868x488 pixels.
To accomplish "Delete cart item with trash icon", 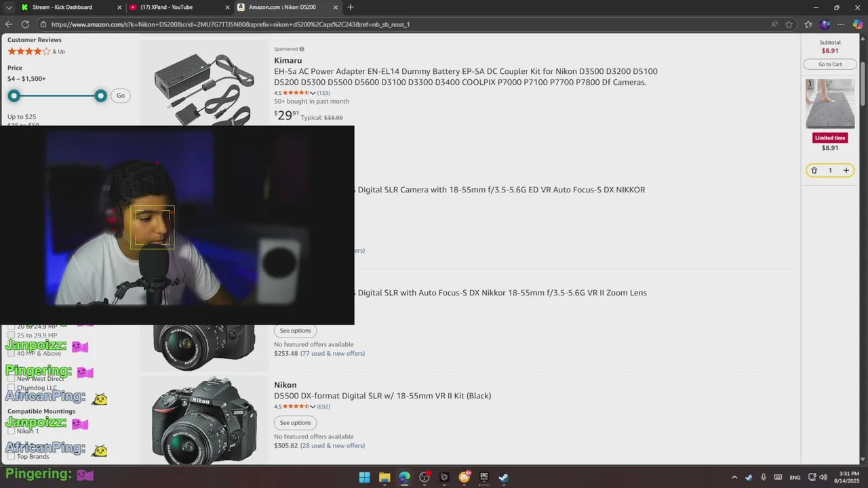I will pos(814,170).
